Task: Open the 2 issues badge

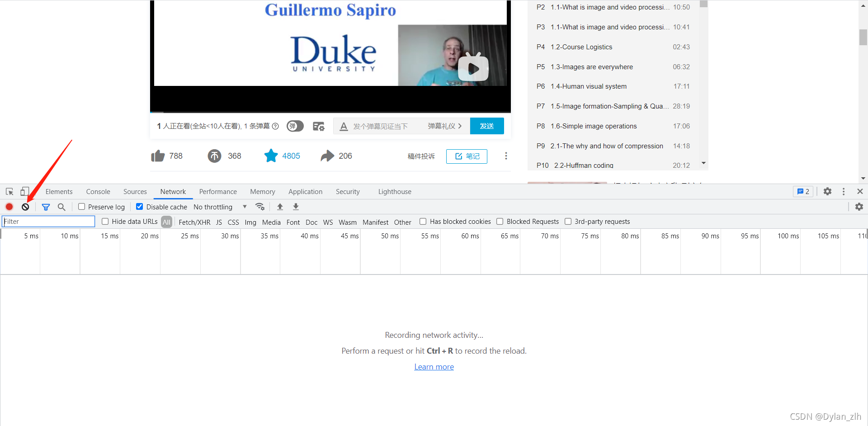Action: click(x=803, y=191)
